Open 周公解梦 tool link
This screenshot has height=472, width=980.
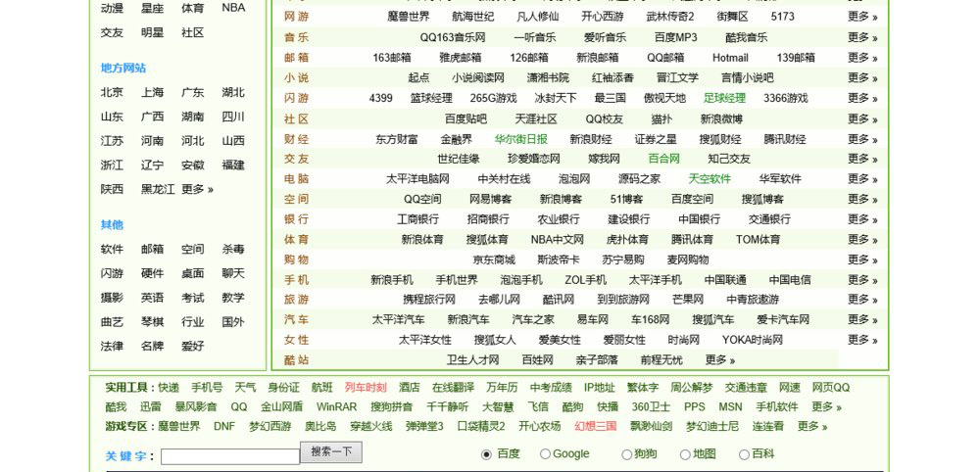pyautogui.click(x=692, y=388)
